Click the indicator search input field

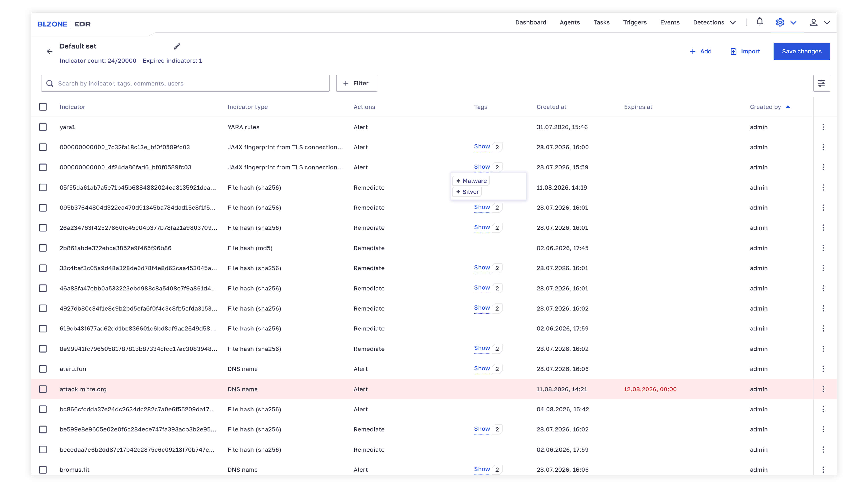pyautogui.click(x=185, y=83)
